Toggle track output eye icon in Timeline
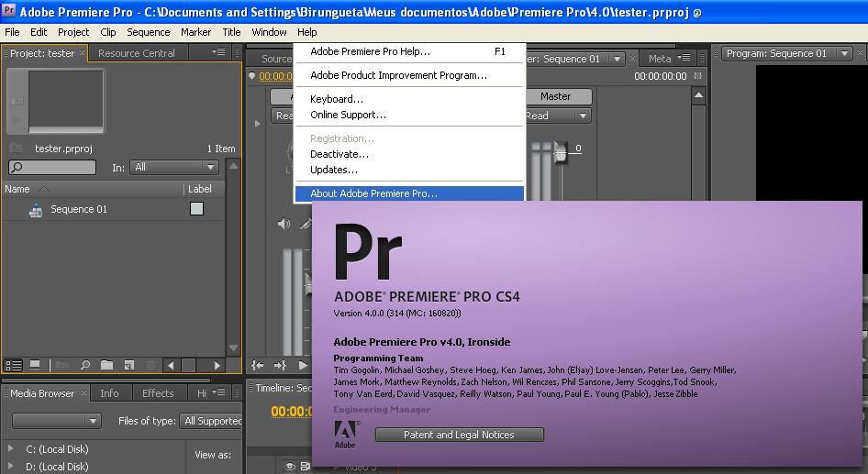The height and width of the screenshot is (474, 868). pos(289,468)
